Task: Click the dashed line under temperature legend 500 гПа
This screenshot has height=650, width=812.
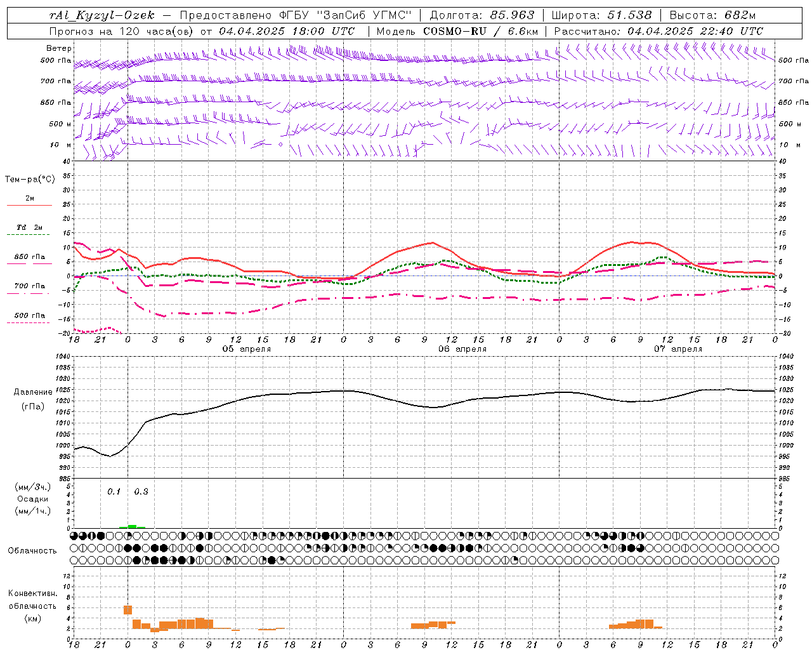Action: pyautogui.click(x=28, y=323)
